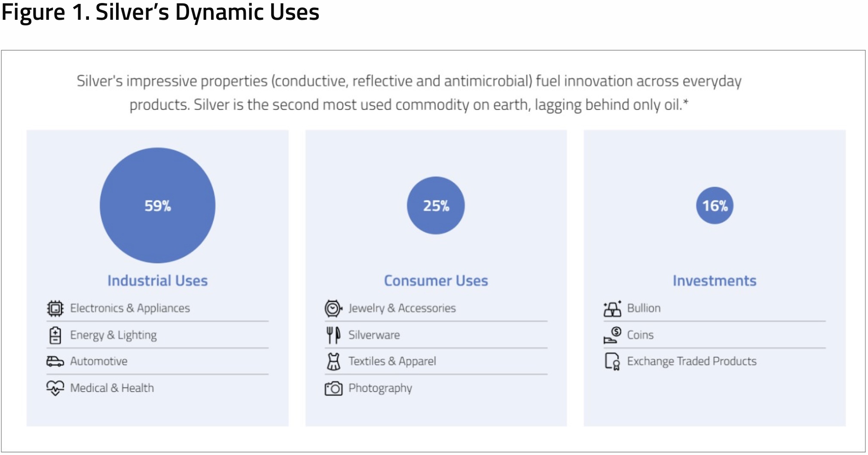Click the Exchange Traded Products label
Image resolution: width=868 pixels, height=455 pixels.
coord(692,361)
